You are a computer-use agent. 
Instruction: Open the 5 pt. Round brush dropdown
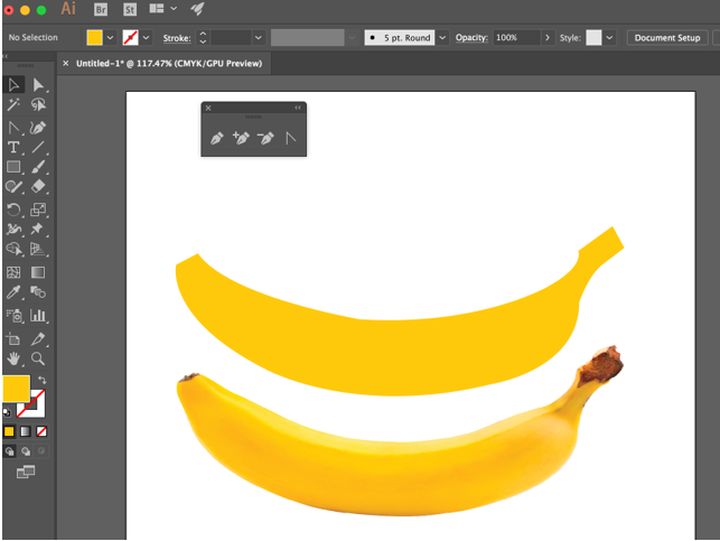point(442,38)
